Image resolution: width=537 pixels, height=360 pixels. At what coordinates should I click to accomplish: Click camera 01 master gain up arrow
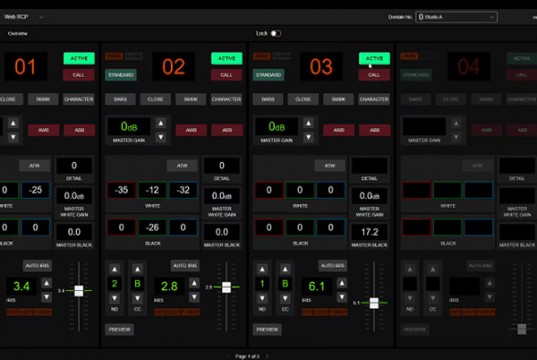coord(13,123)
